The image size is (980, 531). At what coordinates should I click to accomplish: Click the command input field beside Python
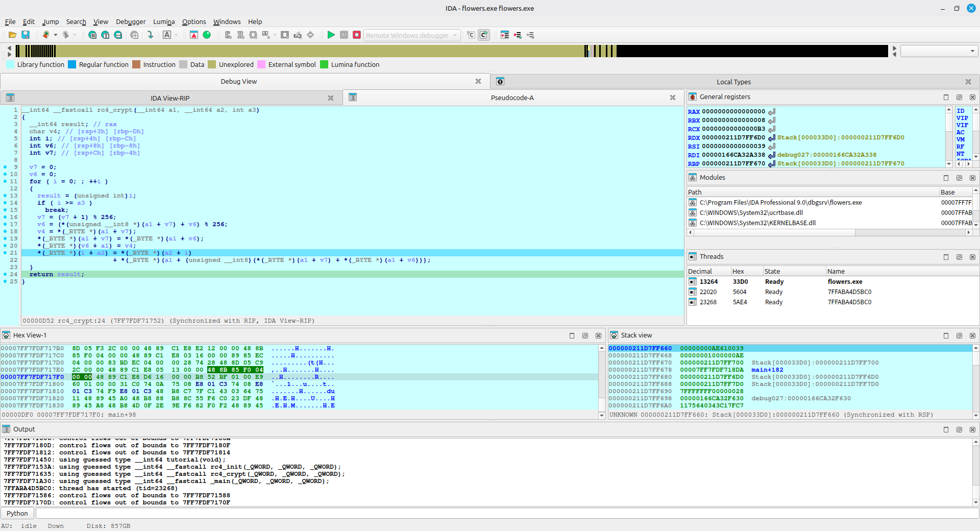[505, 513]
